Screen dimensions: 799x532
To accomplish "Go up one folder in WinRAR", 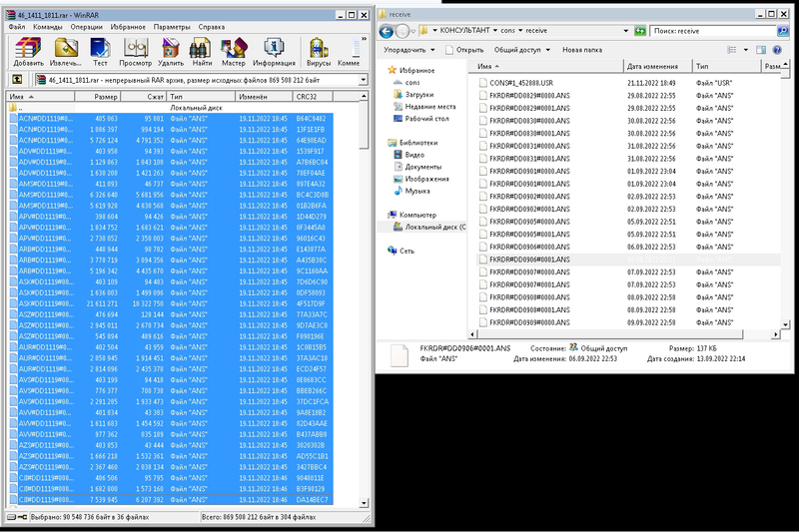I will 17,80.
